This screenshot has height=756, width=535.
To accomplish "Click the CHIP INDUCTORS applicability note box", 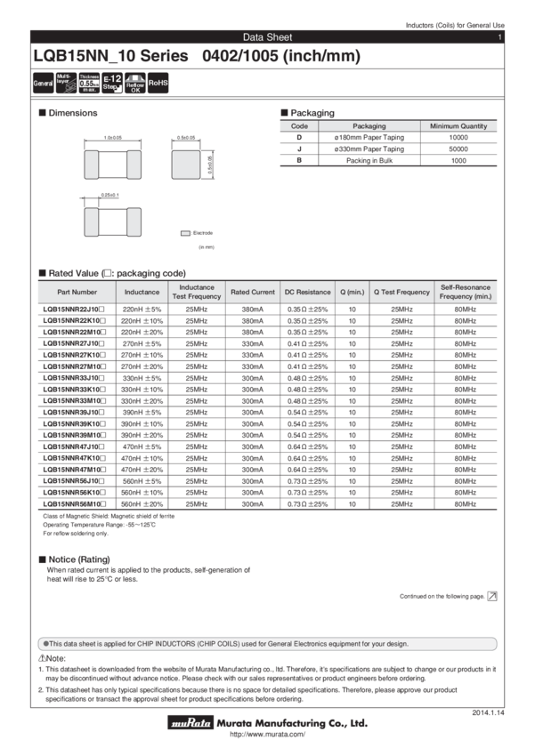I will pos(267,644).
